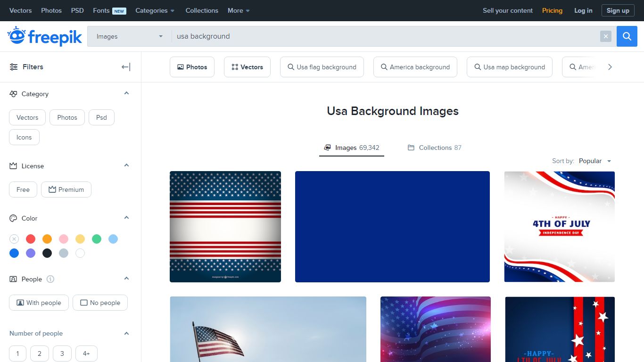Open the People info icon
Image resolution: width=644 pixels, height=362 pixels.
(x=50, y=279)
